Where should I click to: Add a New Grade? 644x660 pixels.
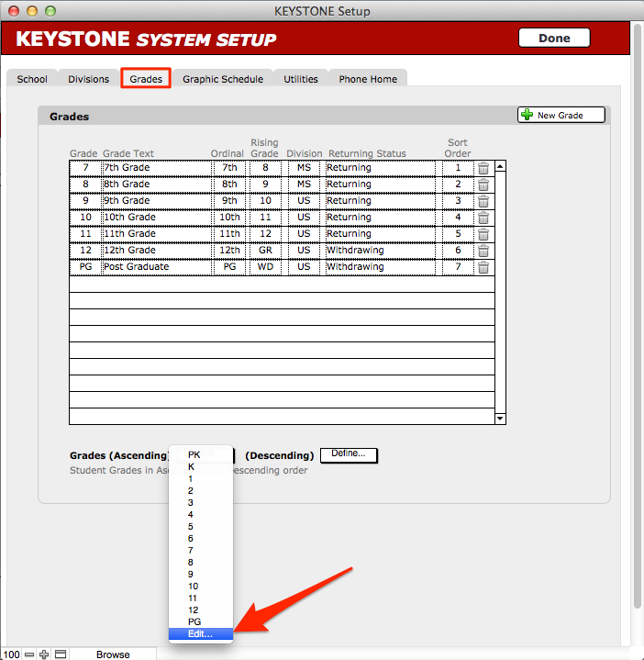562,115
